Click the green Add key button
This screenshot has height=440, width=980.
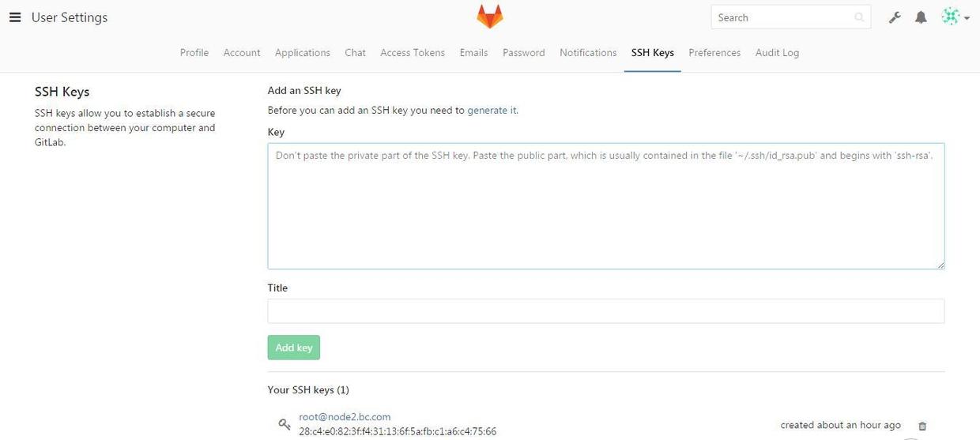pos(294,348)
